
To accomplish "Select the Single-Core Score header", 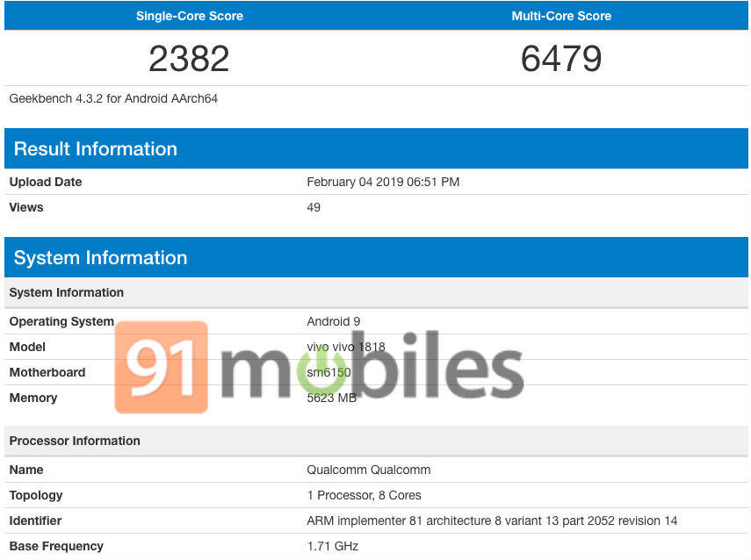I will (189, 15).
